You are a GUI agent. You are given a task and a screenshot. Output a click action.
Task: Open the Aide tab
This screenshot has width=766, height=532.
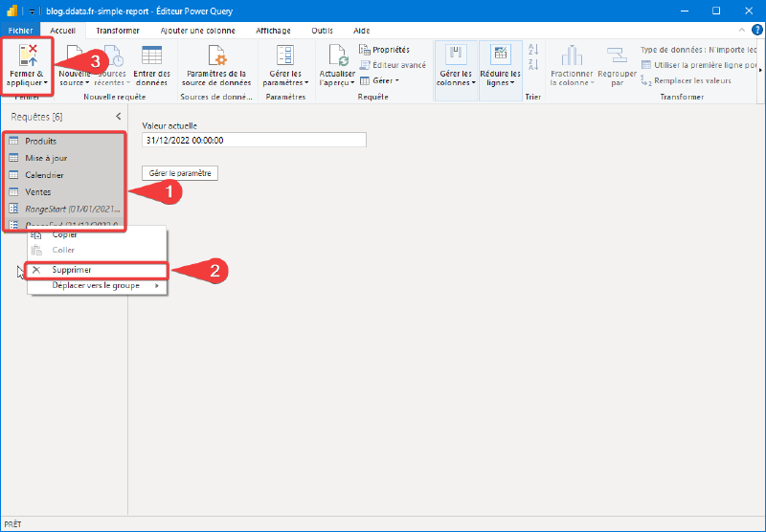[362, 31]
